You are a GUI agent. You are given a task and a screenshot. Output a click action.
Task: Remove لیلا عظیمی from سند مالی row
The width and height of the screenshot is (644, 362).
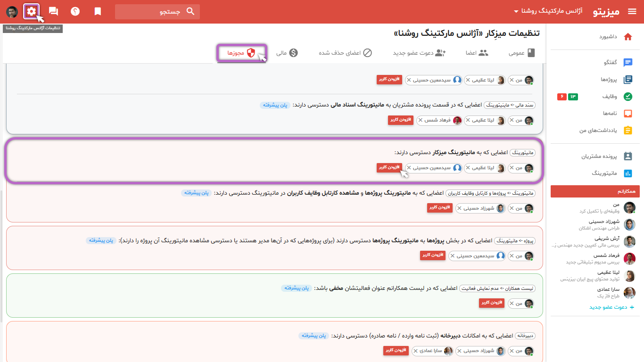[468, 120]
